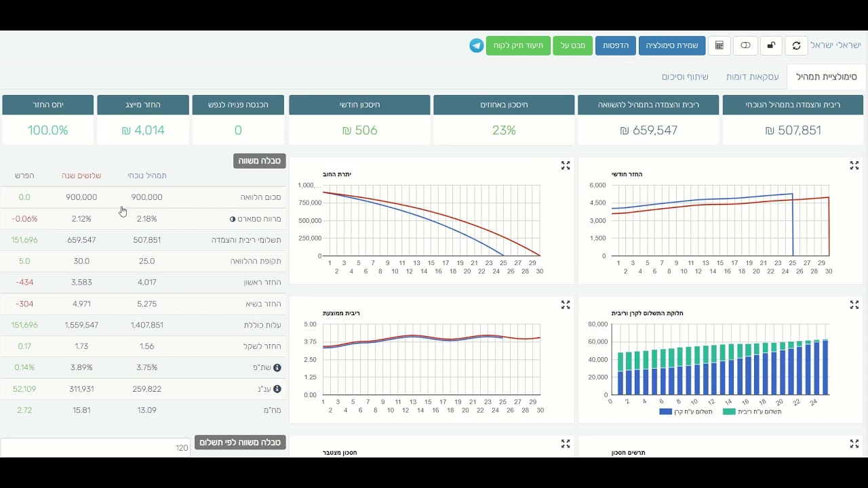
Task: Expand the החזר חודשי chart fullscreen
Action: pos(854,165)
